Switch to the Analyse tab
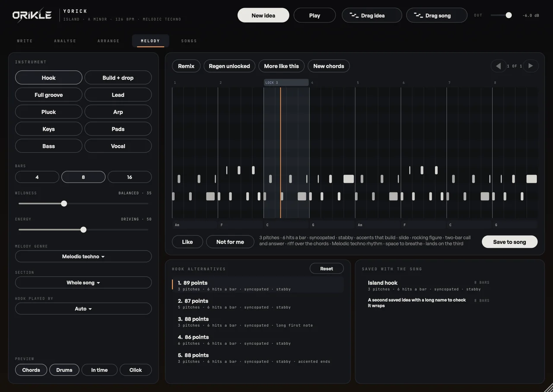The image size is (553, 392). tap(65, 41)
